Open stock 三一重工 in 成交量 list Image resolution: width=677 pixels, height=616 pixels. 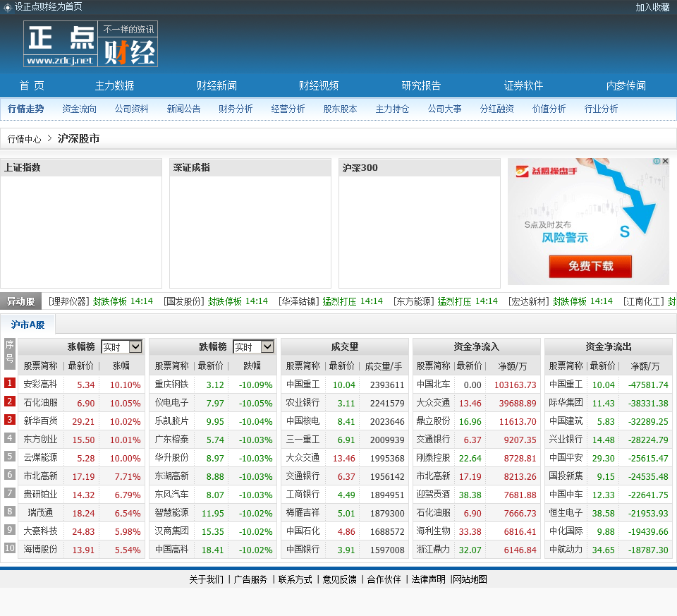click(x=303, y=440)
